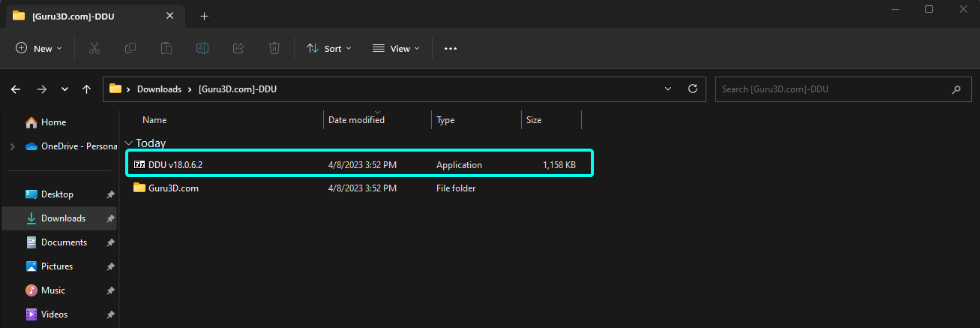Click the pin icon beside Downloads
The height and width of the screenshot is (328, 980).
(110, 218)
